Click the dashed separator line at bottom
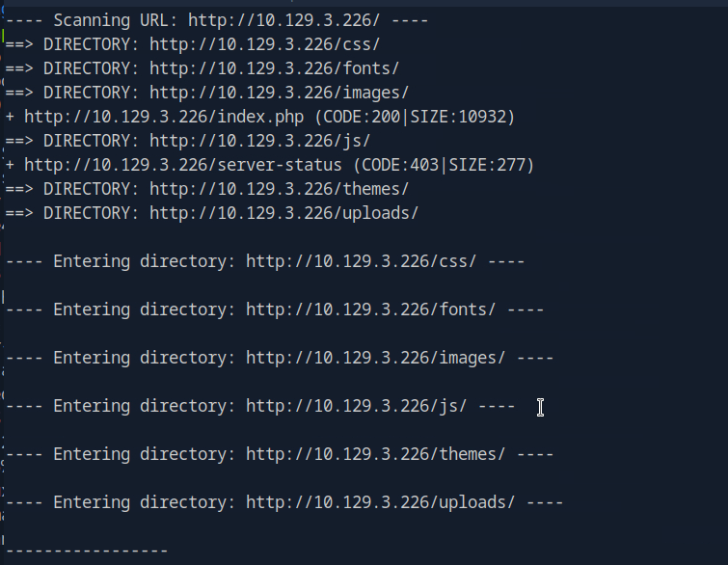The height and width of the screenshot is (565, 728). 87,551
